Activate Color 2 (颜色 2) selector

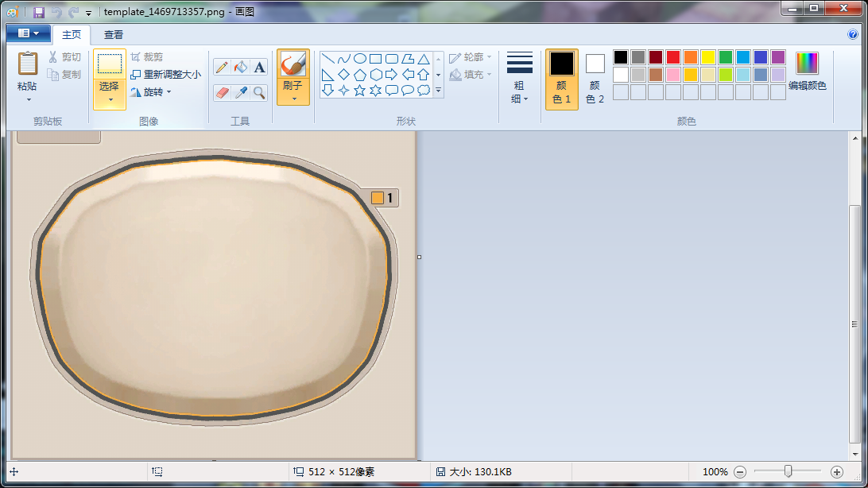pos(595,79)
